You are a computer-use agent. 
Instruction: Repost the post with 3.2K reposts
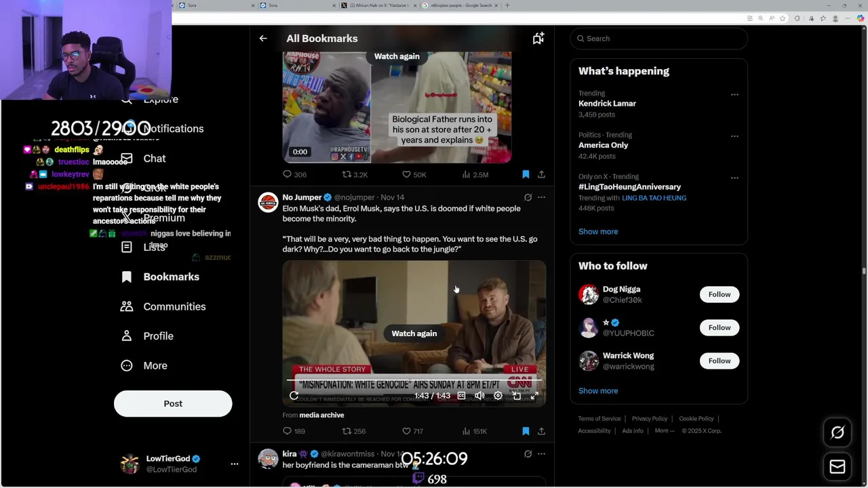tap(355, 174)
